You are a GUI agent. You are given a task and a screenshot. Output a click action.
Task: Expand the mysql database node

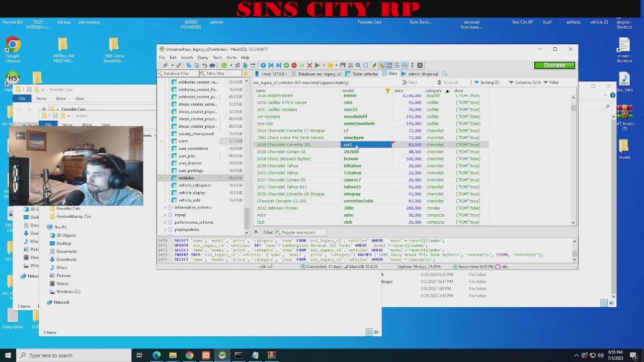165,215
